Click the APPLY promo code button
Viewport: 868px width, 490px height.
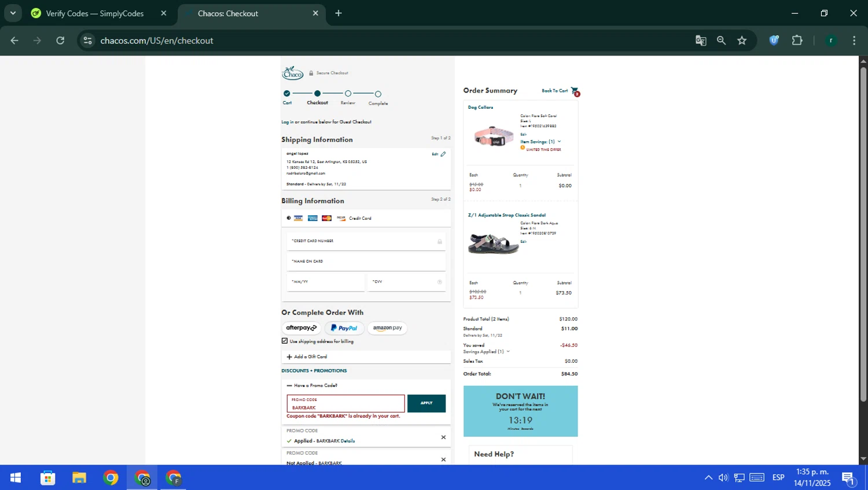tap(426, 403)
